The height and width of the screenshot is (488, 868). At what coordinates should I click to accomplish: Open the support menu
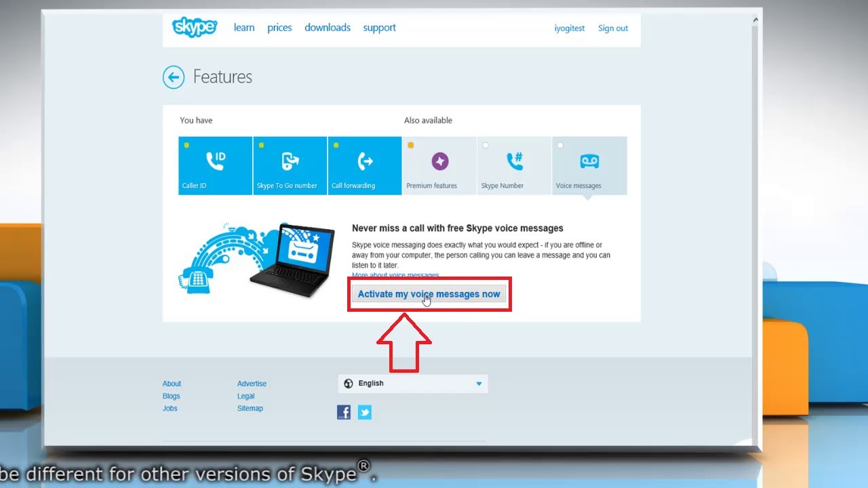coord(379,28)
